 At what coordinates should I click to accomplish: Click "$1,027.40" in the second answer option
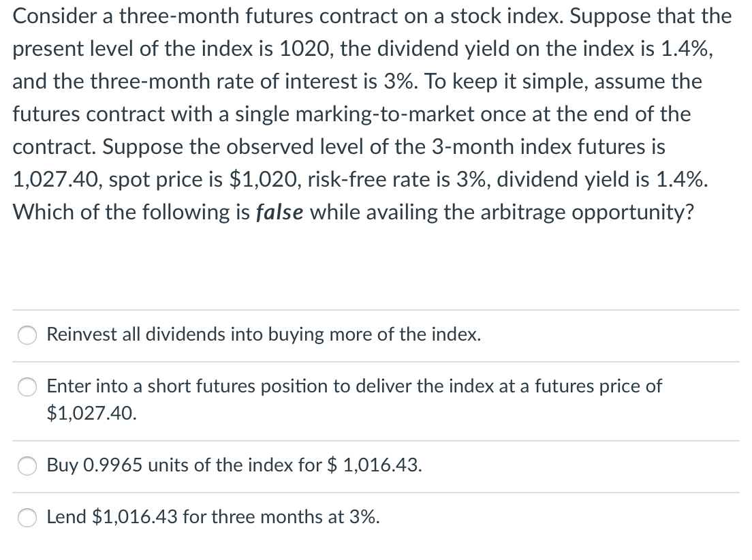[x=91, y=412]
